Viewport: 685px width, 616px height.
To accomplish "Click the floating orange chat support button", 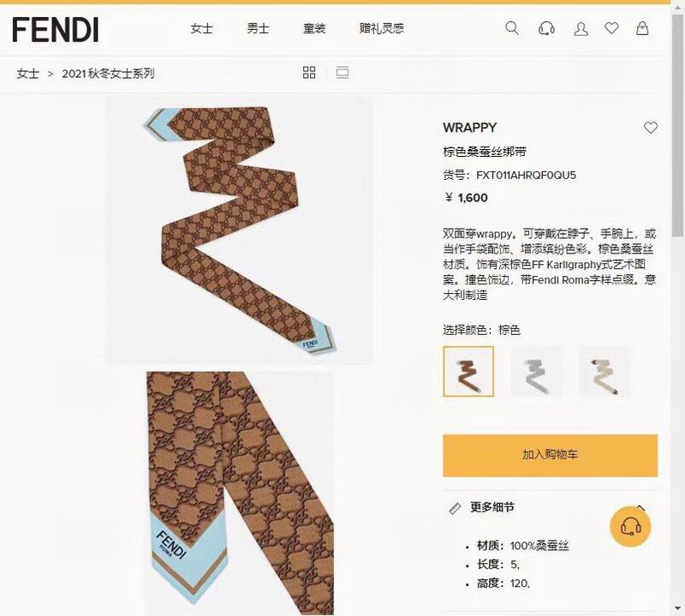I will (x=630, y=526).
